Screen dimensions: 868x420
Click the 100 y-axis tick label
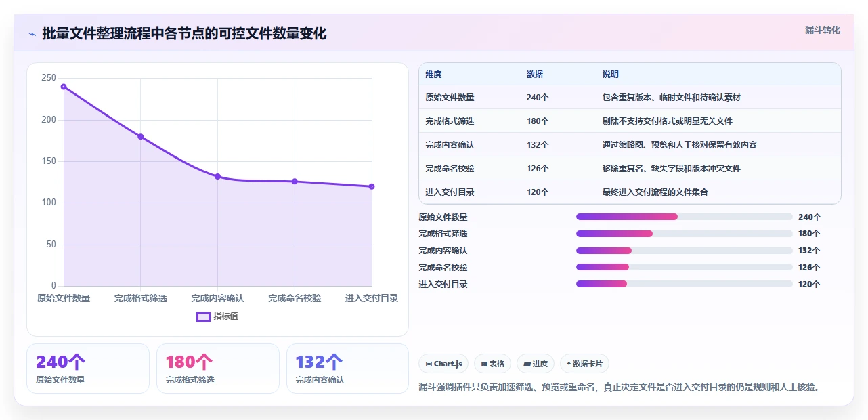tap(49, 203)
